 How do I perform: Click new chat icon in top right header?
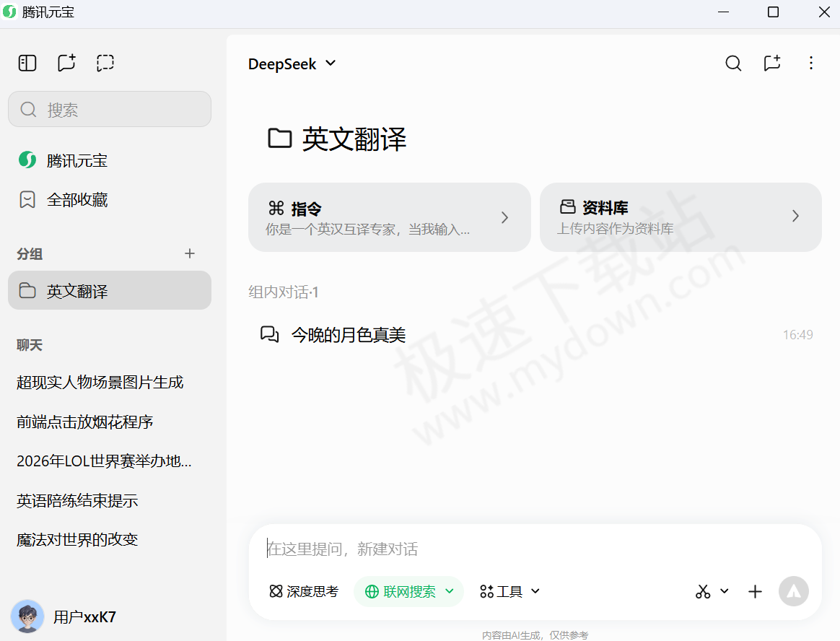pyautogui.click(x=772, y=64)
